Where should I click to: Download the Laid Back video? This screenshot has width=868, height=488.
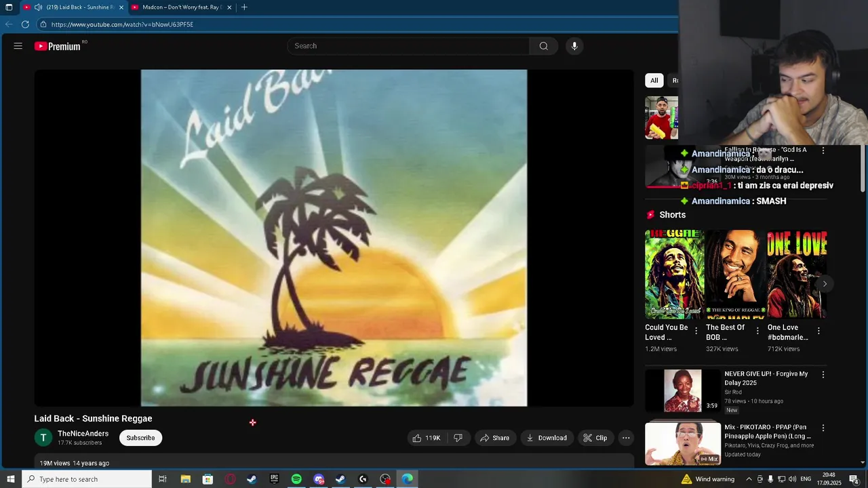[547, 438]
